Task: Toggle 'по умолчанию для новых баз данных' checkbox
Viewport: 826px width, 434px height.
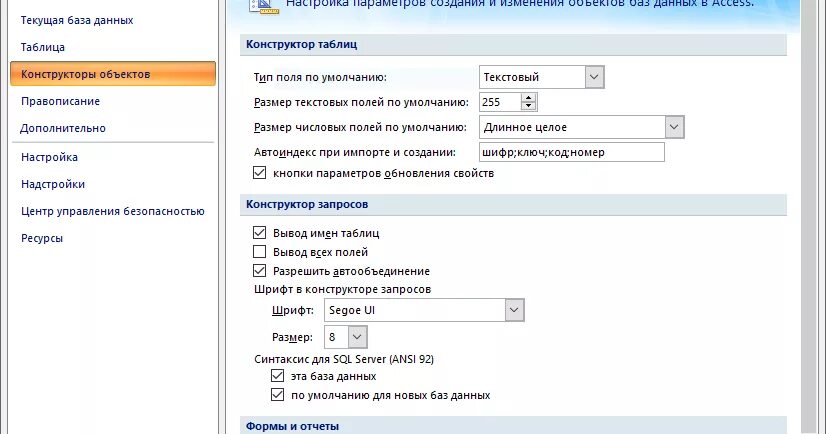Action: [277, 395]
